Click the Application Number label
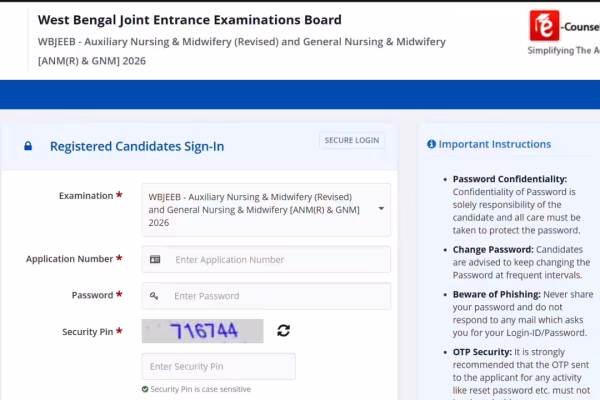Image resolution: width=600 pixels, height=400 pixels. [70, 259]
